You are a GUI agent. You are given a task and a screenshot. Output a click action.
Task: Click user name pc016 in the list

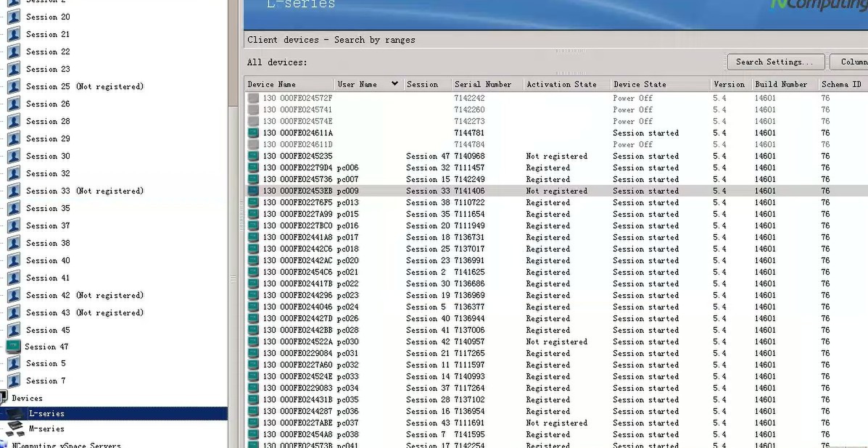tap(347, 225)
